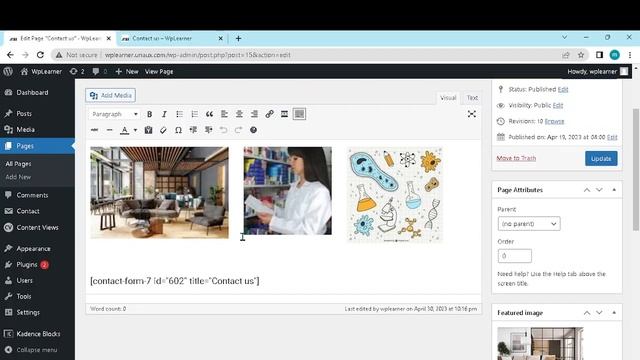Image resolution: width=640 pixels, height=360 pixels.
Task: Open the Parent page dropdown
Action: [x=529, y=224]
